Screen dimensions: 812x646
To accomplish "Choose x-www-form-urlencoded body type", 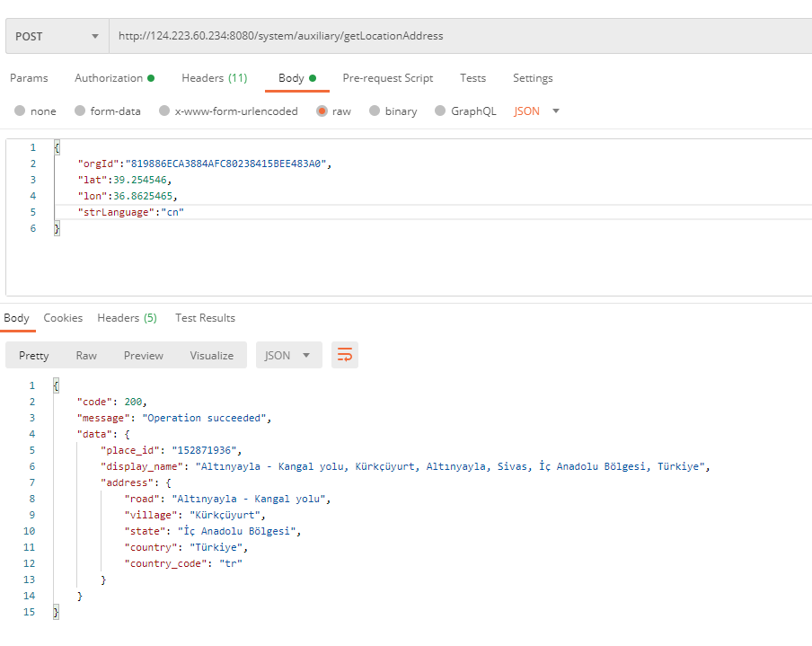I will point(163,111).
